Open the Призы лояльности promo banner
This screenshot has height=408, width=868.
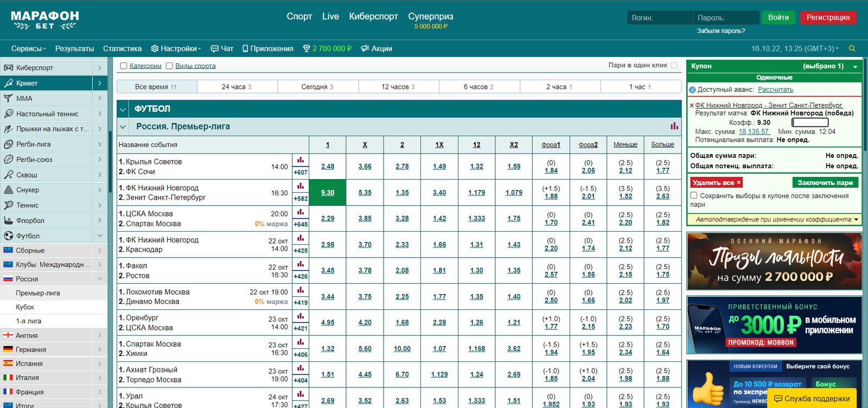pos(774,262)
